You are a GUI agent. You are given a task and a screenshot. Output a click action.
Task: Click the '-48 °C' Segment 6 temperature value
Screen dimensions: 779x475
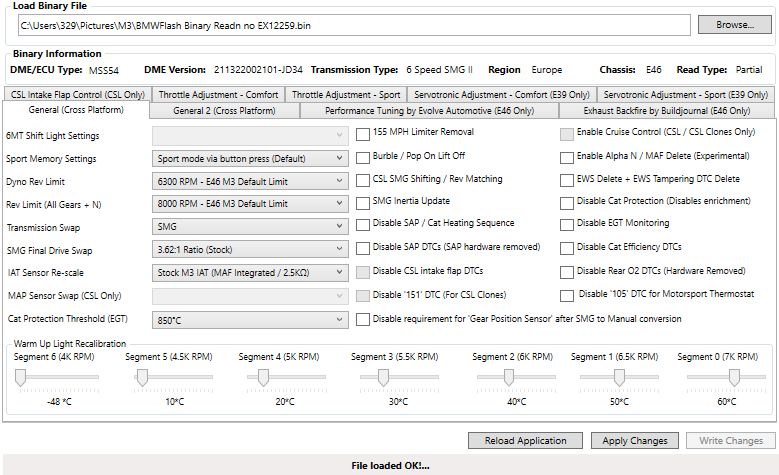59,401
